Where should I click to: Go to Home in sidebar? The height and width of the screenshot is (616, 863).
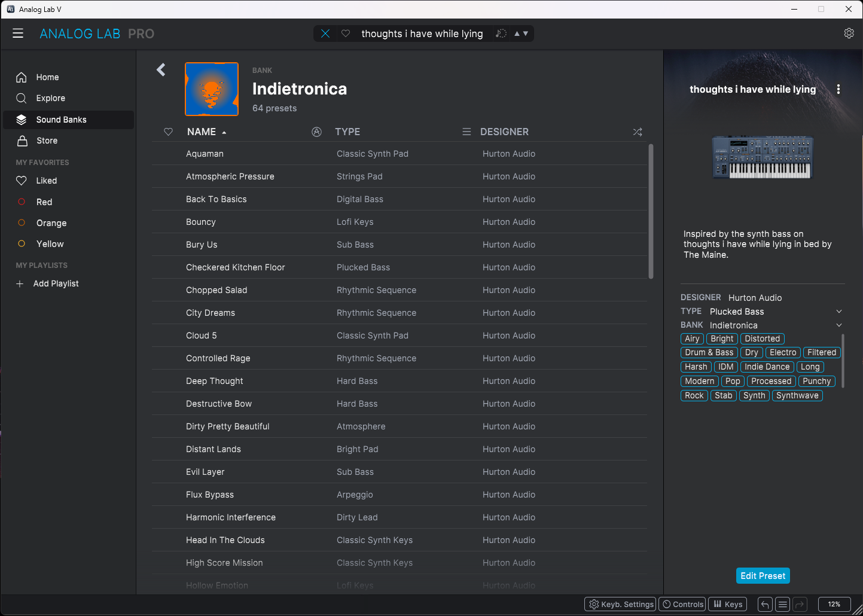pos(68,77)
